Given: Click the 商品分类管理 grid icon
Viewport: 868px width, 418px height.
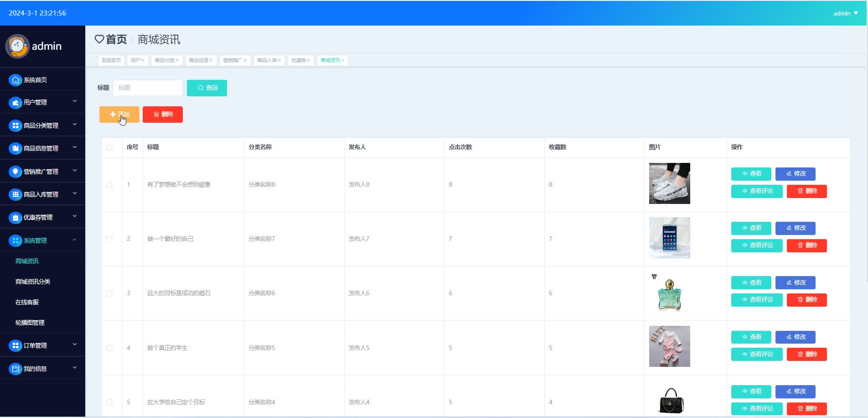Looking at the screenshot, I should [15, 125].
